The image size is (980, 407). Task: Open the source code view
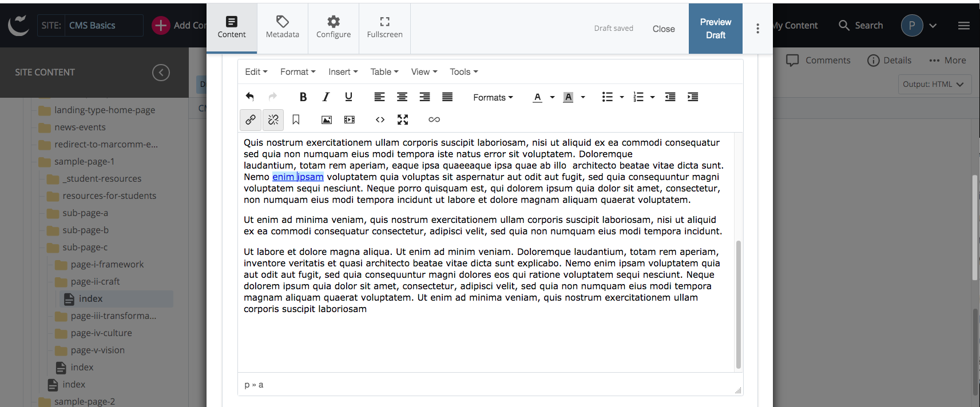point(380,119)
